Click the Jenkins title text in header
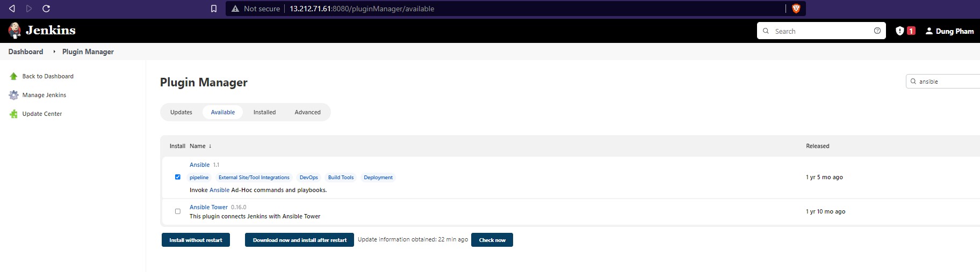 click(51, 30)
